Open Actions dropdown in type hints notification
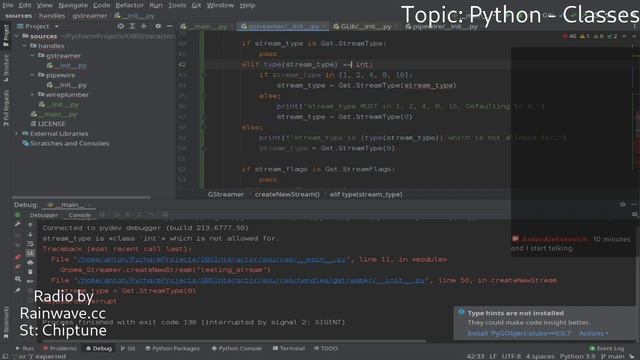 [x=593, y=333]
